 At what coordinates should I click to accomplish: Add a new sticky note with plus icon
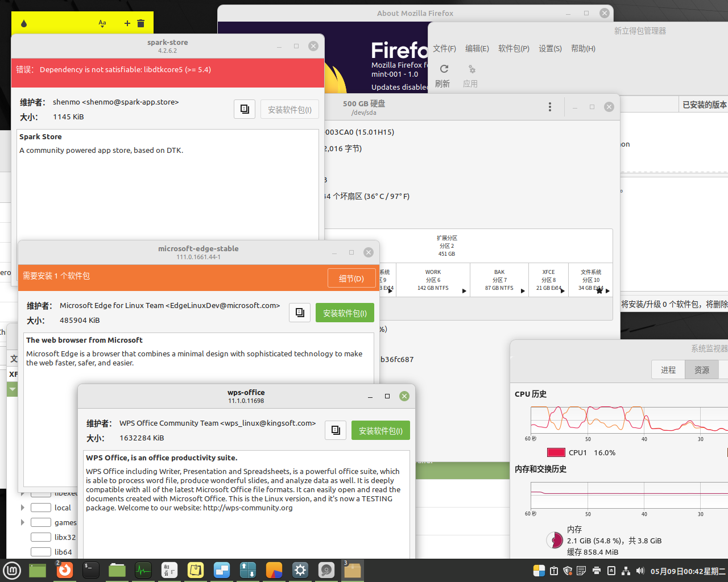point(127,23)
